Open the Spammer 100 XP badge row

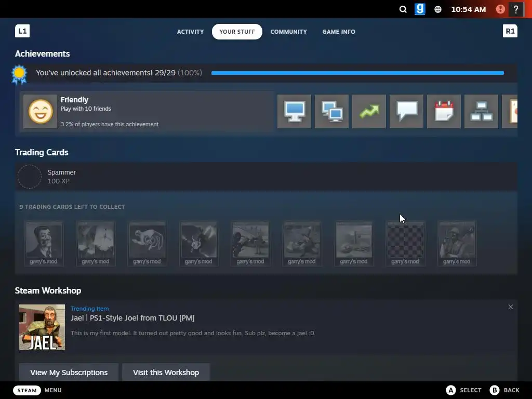click(266, 177)
